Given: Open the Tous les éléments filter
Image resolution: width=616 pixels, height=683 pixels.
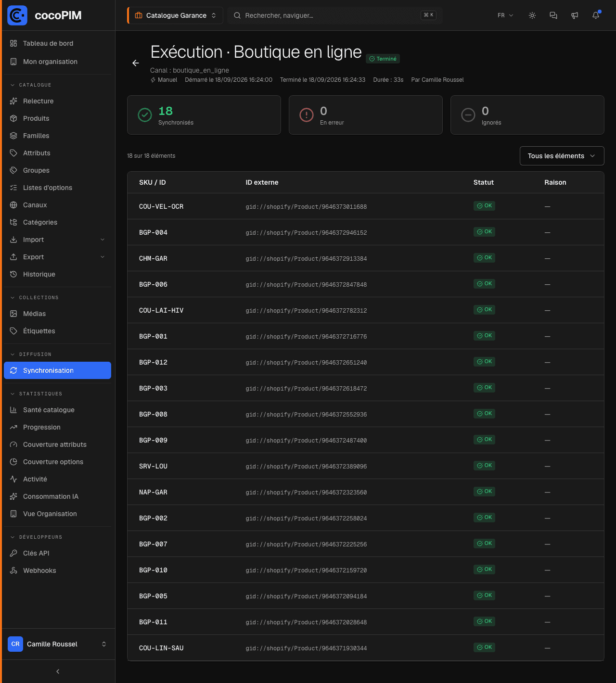Looking at the screenshot, I should pos(562,156).
